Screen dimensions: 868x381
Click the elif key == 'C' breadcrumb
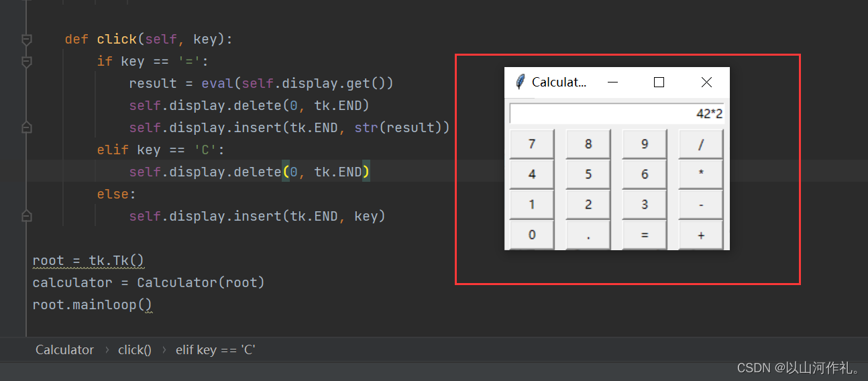(x=215, y=349)
